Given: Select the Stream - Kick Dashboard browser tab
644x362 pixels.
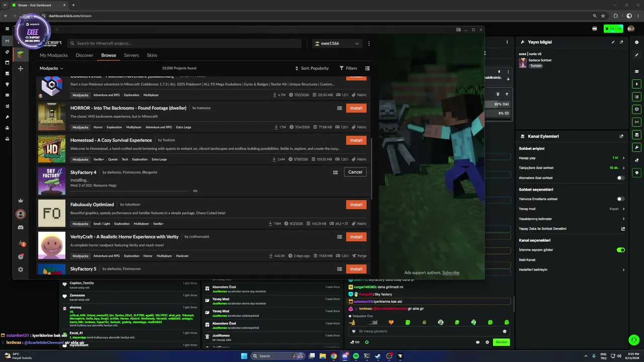Looking at the screenshot, I should point(40,5).
